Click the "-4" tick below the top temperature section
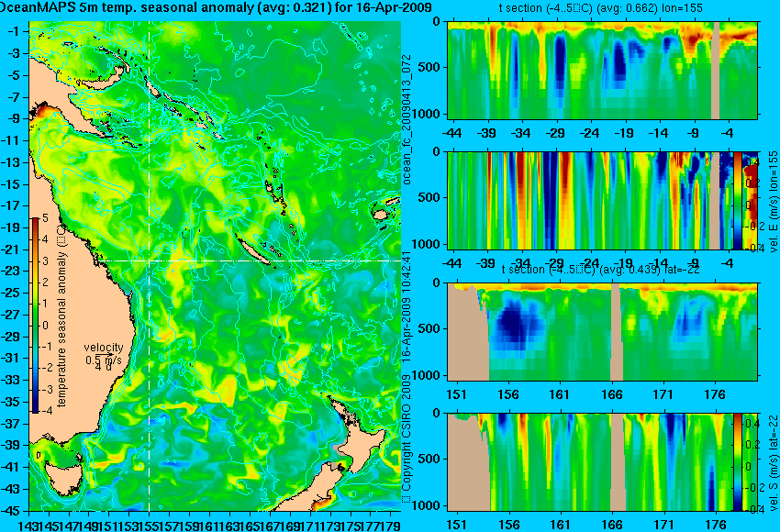This screenshot has width=780, height=532. (729, 133)
